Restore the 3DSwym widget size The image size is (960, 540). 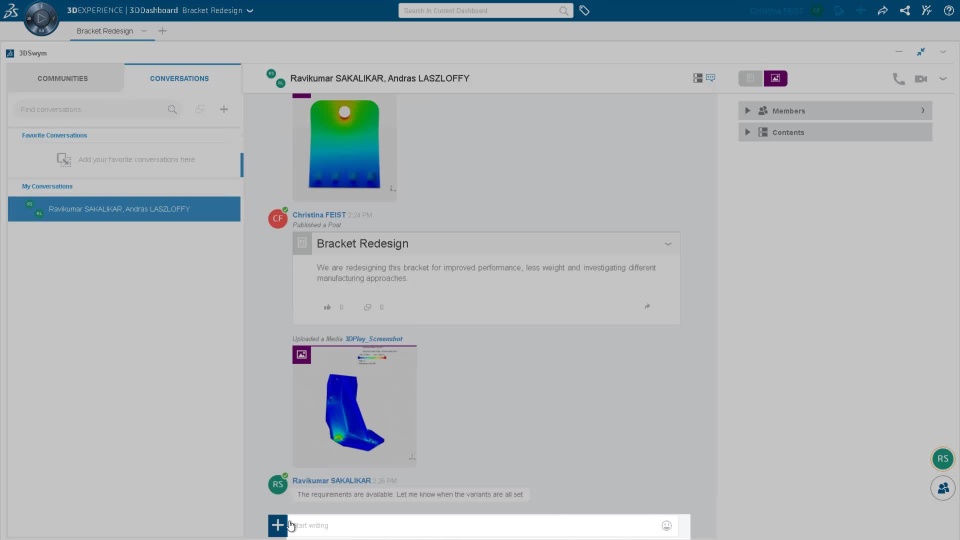[x=921, y=52]
